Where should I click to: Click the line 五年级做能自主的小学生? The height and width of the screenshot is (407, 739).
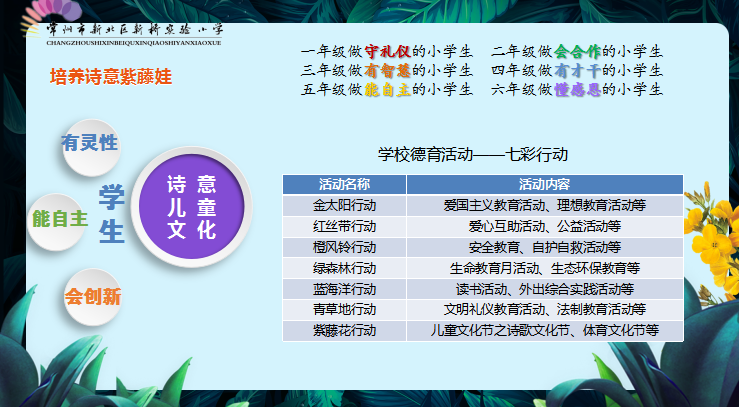pos(386,89)
